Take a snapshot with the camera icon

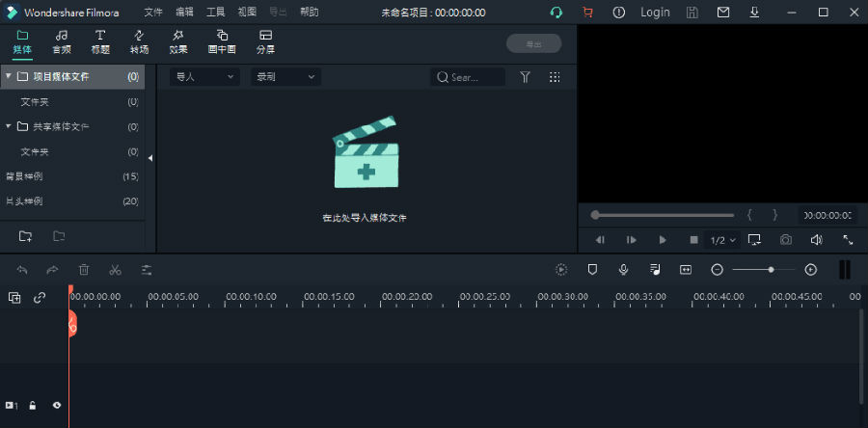786,239
